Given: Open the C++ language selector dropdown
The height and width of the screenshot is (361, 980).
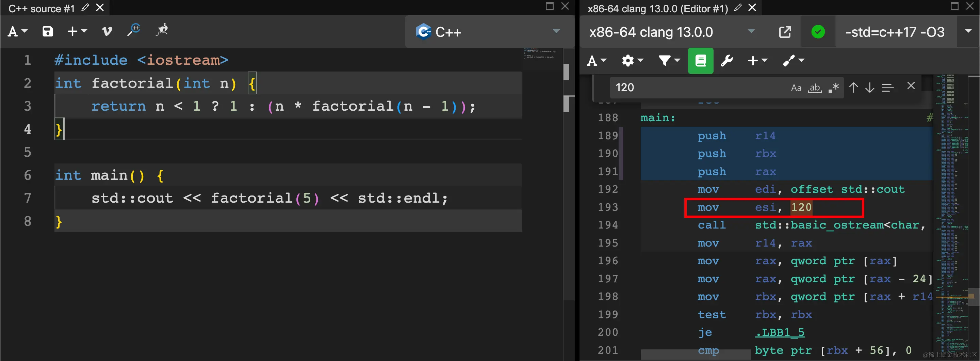Looking at the screenshot, I should 490,32.
